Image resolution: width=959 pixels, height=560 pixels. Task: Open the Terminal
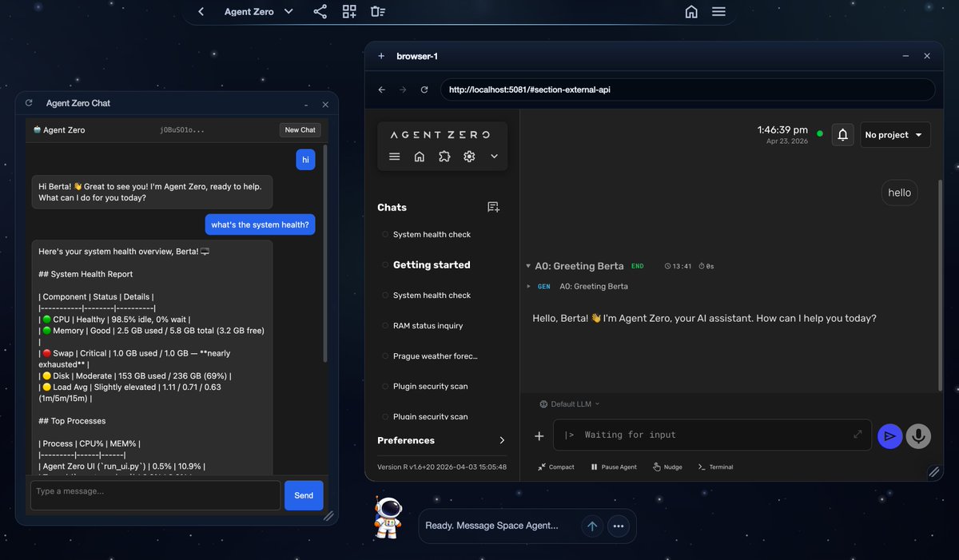[x=715, y=467]
